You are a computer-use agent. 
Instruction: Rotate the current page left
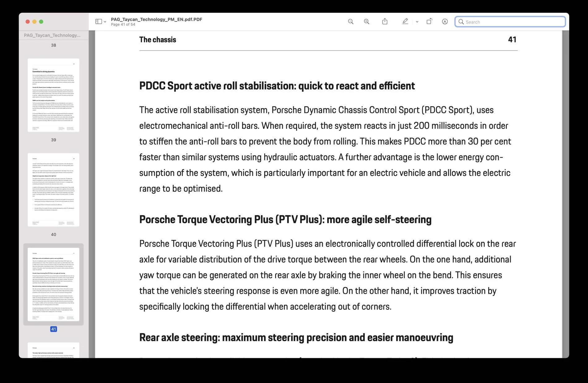pyautogui.click(x=430, y=21)
